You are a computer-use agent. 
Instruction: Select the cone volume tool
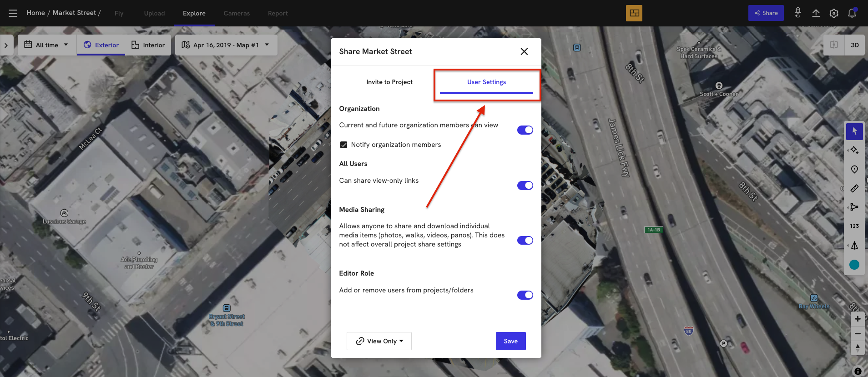tap(854, 246)
